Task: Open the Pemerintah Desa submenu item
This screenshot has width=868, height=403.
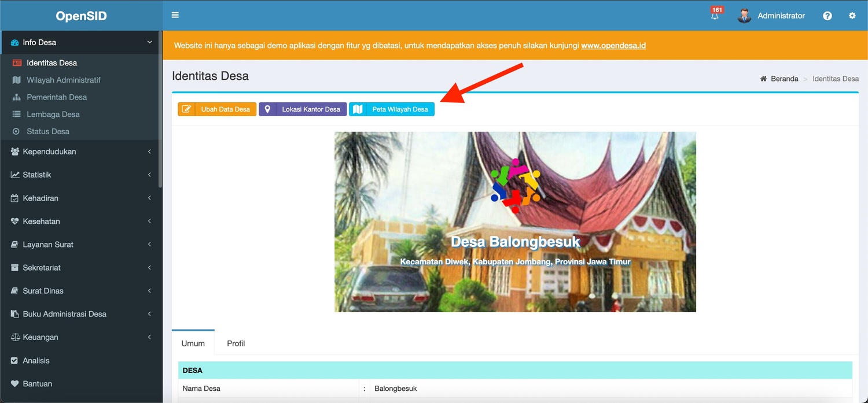Action: click(57, 97)
